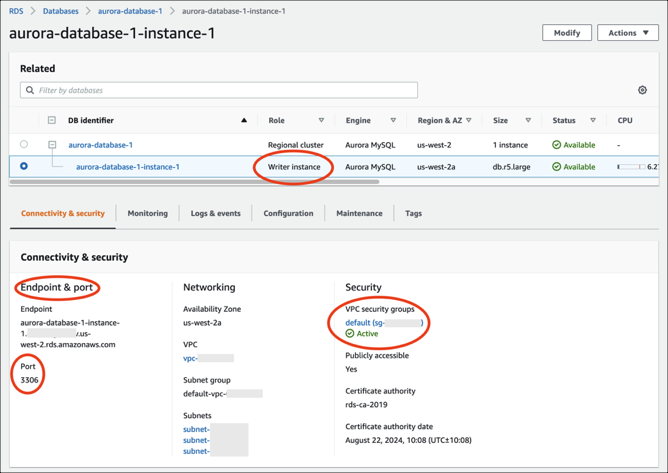The width and height of the screenshot is (668, 473).
Task: Select the aurora-database-1 cluster radio button
Action: tap(24, 145)
